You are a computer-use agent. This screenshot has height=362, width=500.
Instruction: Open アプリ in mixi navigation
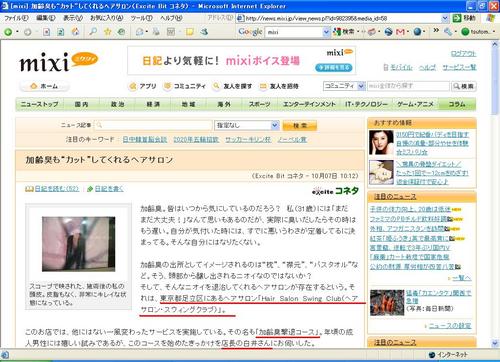click(143, 86)
